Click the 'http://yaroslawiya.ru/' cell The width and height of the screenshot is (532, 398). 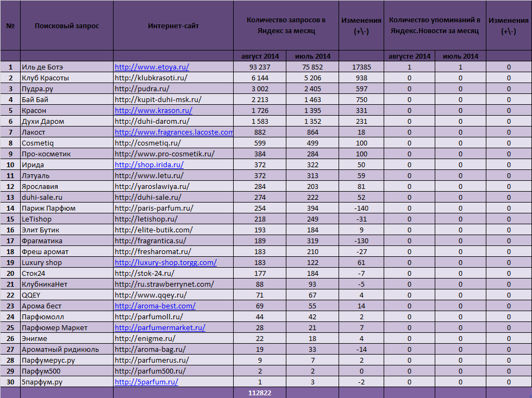(173, 186)
